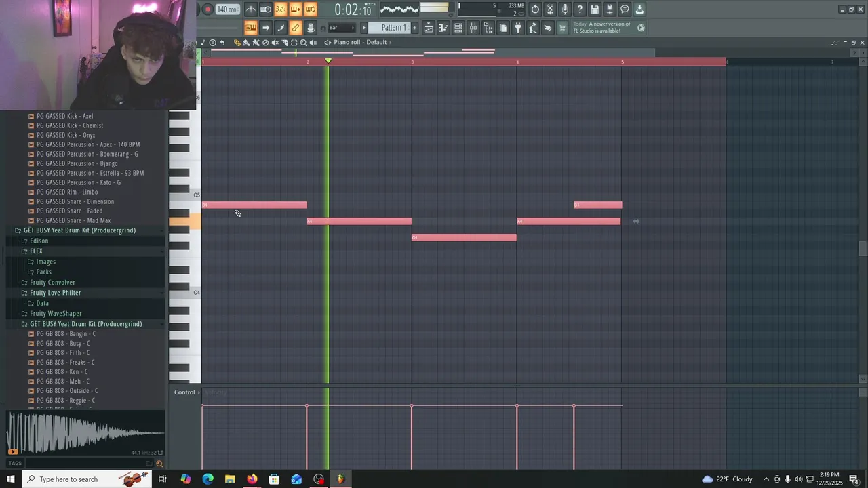This screenshot has width=868, height=488.
Task: Toggle step editing arrow button
Action: (266, 28)
